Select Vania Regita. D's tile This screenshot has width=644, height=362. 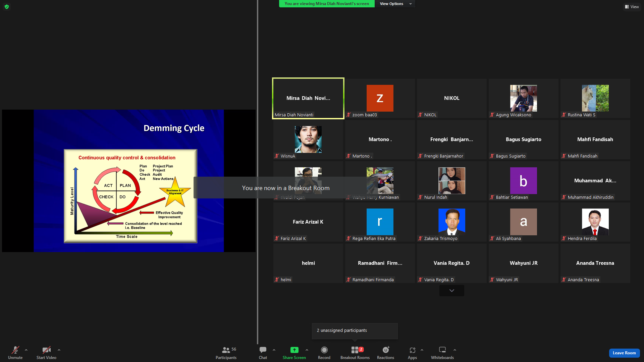tap(452, 263)
